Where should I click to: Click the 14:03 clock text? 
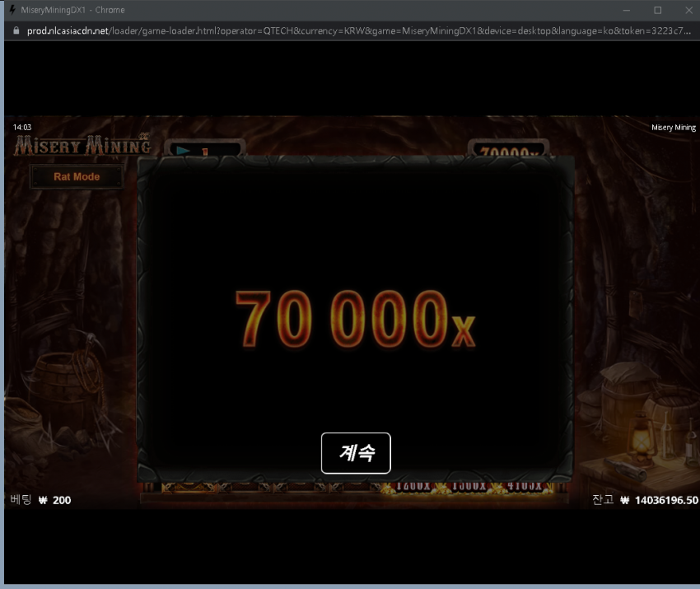pos(22,127)
